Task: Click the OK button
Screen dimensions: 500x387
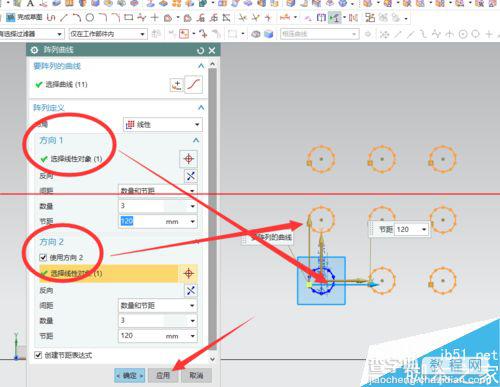Action: pos(129,376)
